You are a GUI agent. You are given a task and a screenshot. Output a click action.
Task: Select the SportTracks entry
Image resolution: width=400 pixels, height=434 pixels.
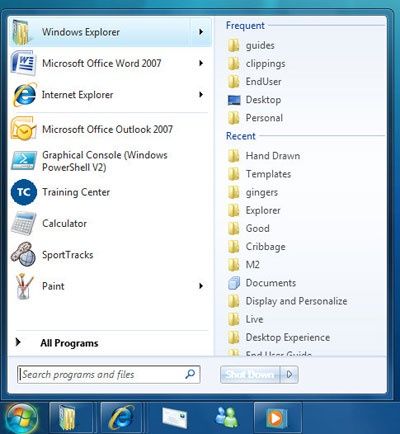point(110,255)
